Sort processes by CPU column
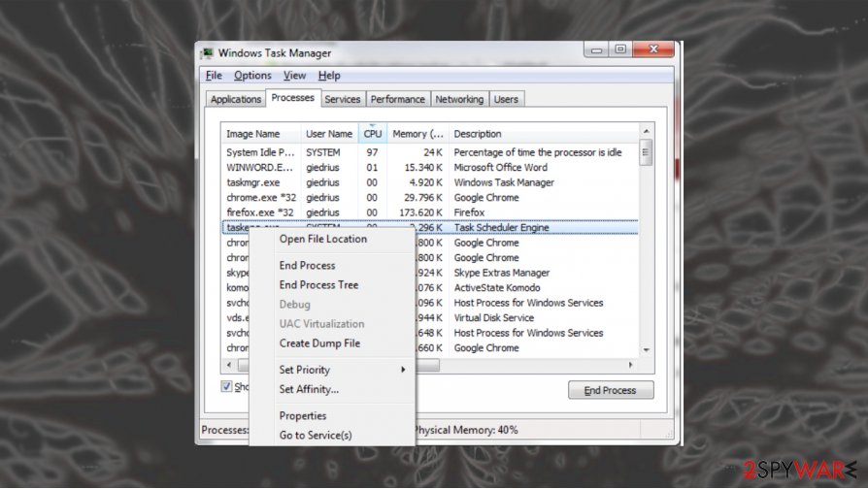The width and height of the screenshot is (868, 489). 373,134
